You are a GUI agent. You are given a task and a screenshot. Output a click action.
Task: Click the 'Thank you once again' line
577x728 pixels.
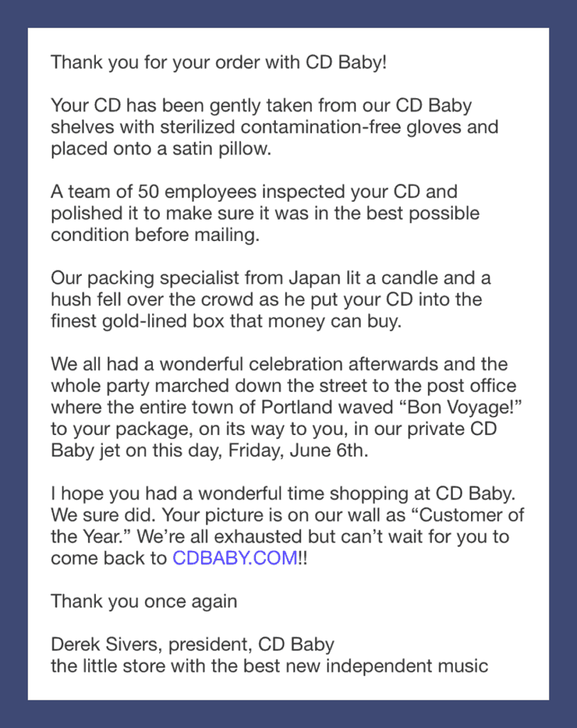(144, 601)
